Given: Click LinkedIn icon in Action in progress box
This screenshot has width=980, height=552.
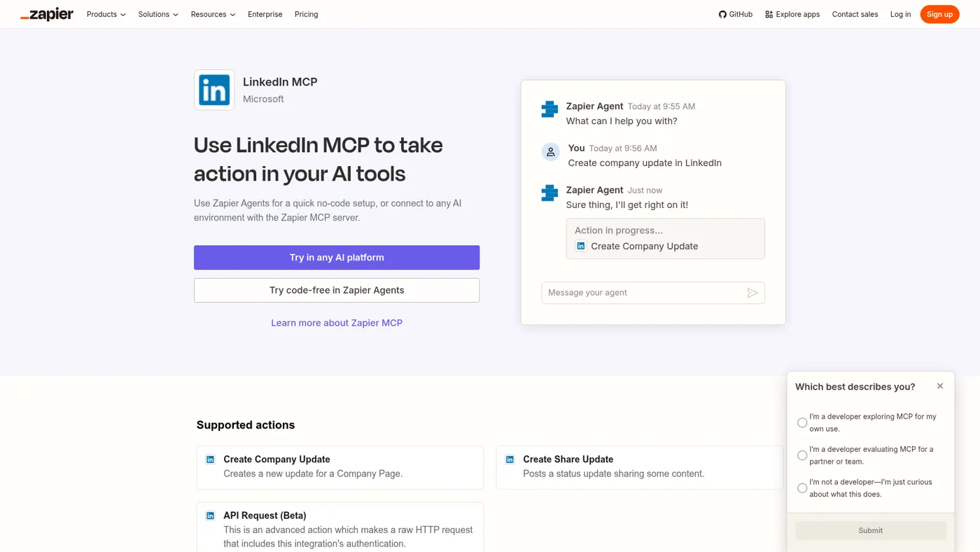Looking at the screenshot, I should [x=580, y=246].
